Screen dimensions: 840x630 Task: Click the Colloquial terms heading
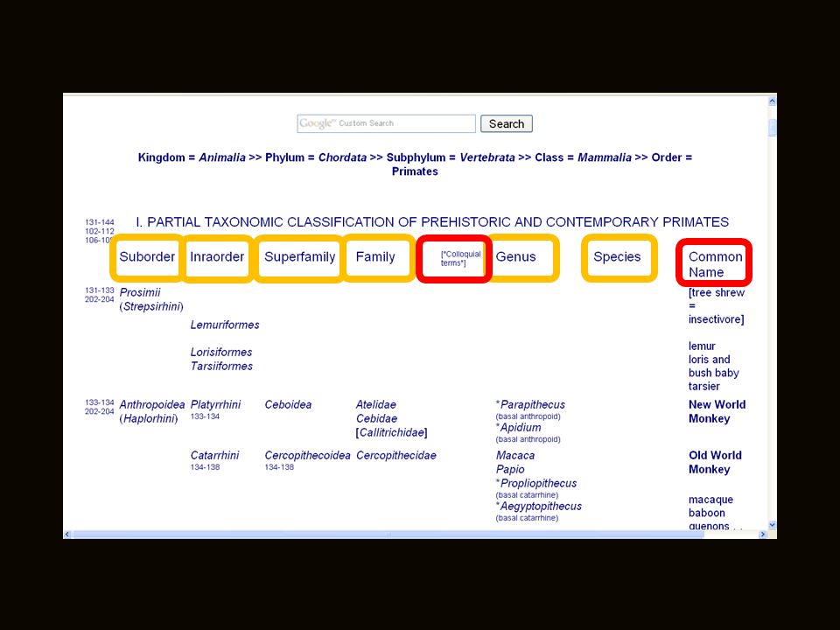[x=461, y=258]
